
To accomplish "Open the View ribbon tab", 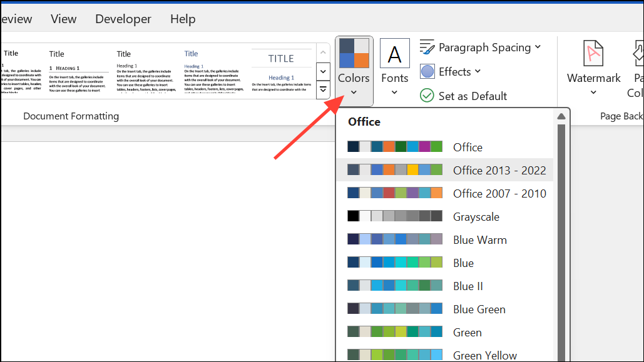I will [64, 19].
